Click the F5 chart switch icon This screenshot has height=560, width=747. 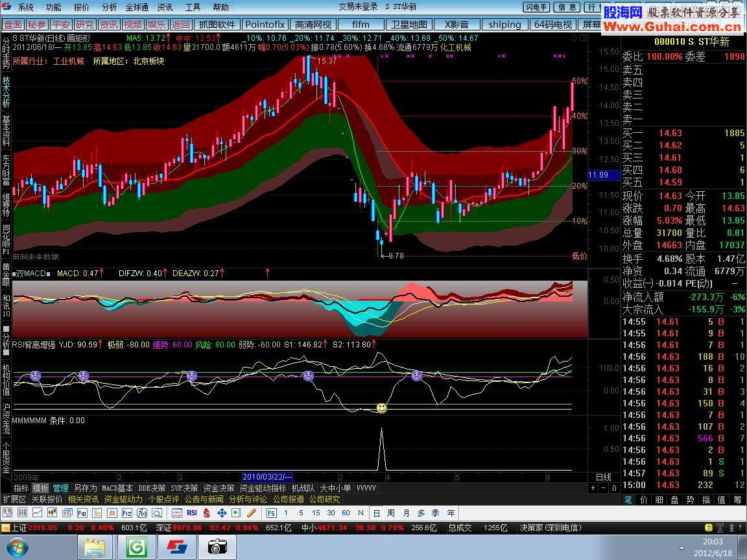point(271,513)
